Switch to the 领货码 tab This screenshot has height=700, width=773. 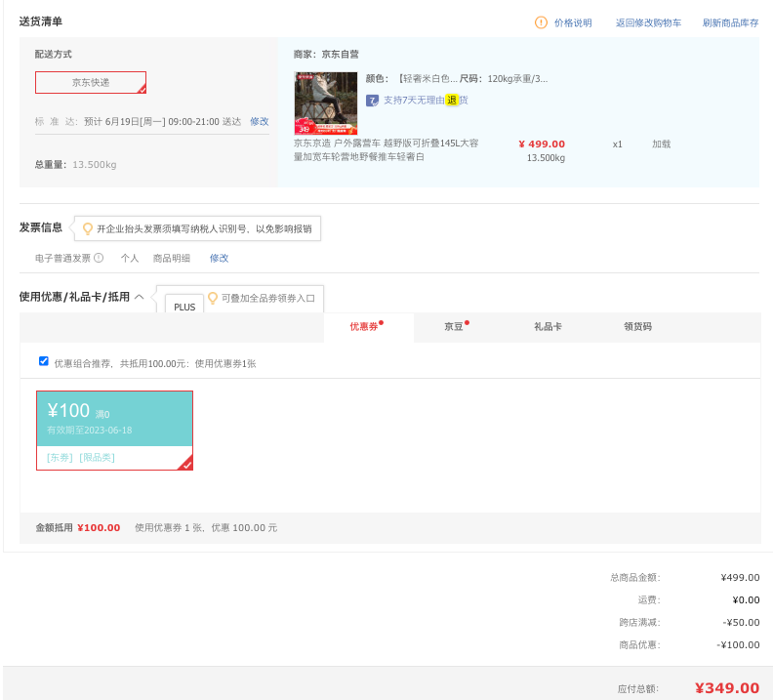click(x=637, y=327)
